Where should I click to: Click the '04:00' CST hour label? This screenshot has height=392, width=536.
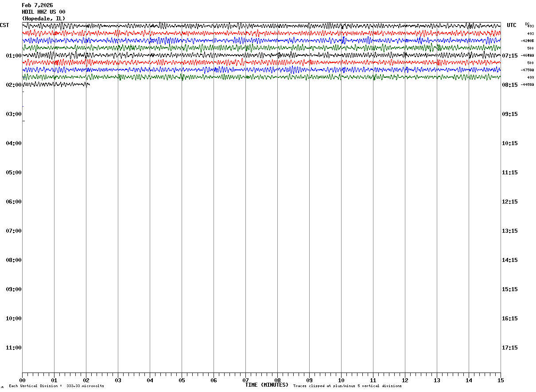[14, 143]
